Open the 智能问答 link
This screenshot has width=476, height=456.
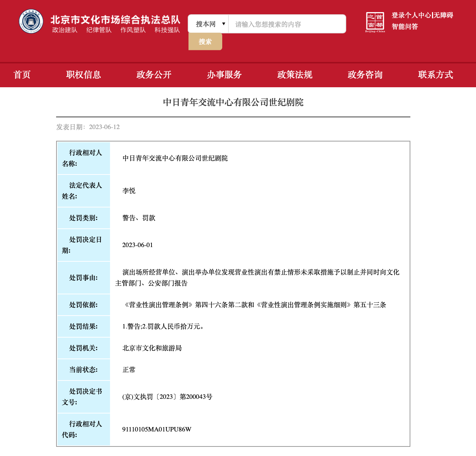click(405, 27)
